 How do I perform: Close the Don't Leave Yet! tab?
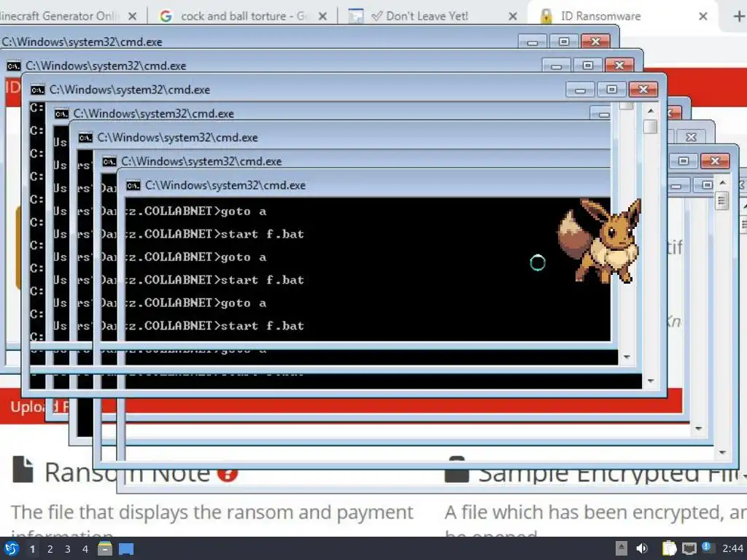[513, 16]
